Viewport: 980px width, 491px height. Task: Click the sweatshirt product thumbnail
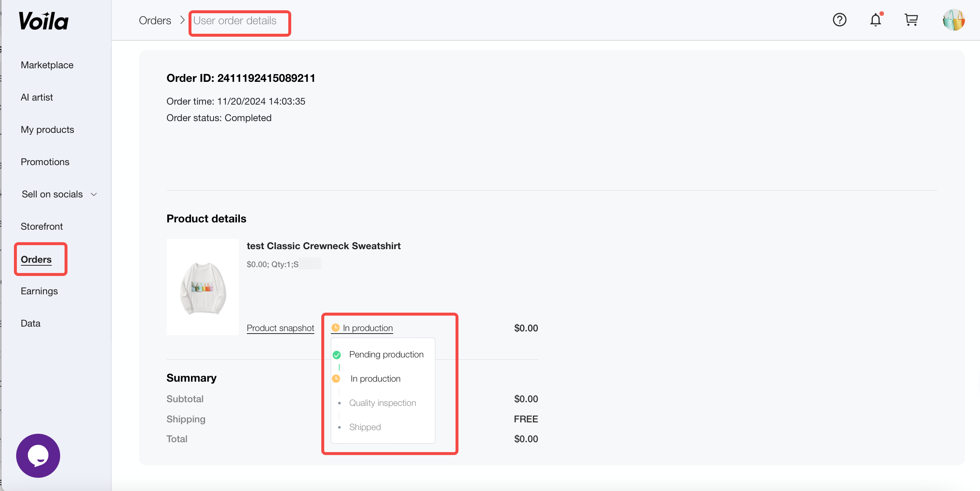(202, 287)
